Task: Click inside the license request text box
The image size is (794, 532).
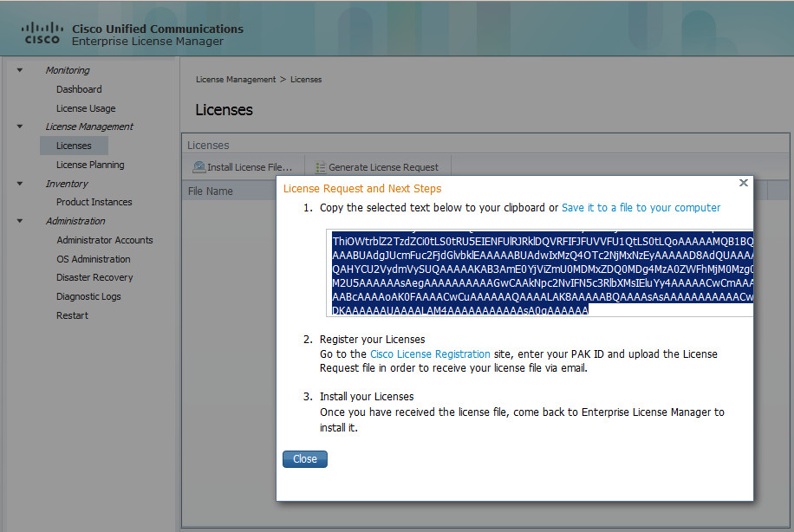Action: pyautogui.click(x=540, y=273)
